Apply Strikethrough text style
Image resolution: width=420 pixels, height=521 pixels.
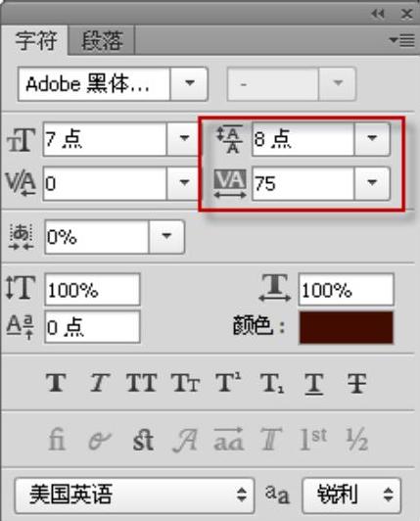click(356, 384)
